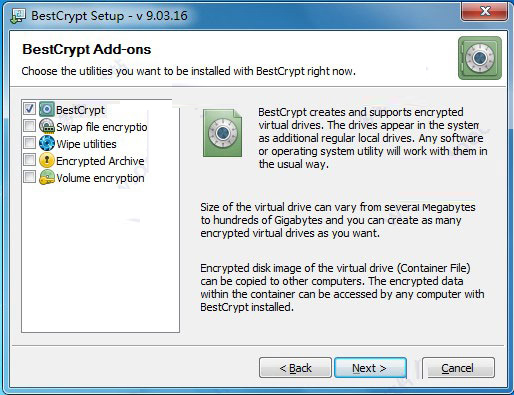Screen dimensions: 514x395
Task: Click the large safe document icon beside description
Action: tap(222, 133)
